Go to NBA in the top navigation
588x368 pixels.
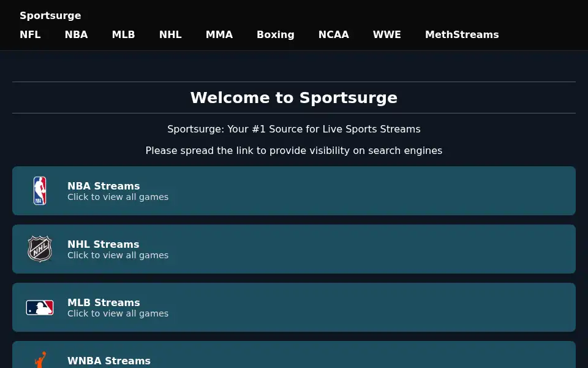(76, 34)
